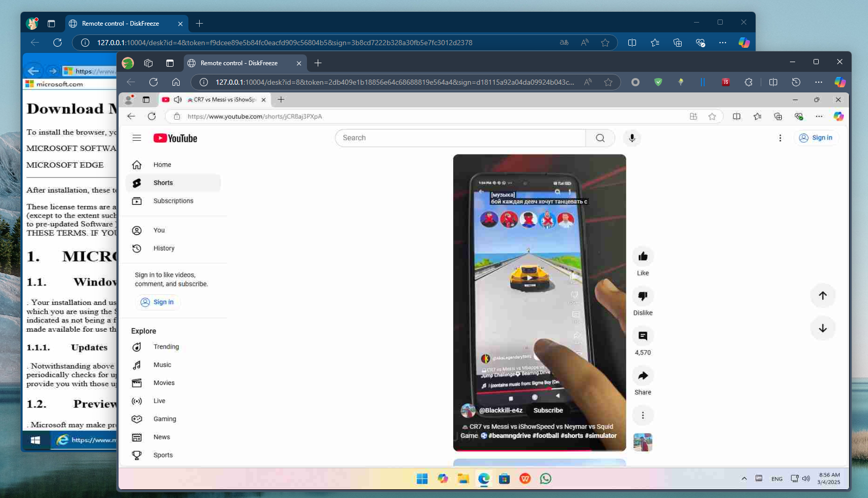Close the CR7 vs Messi YouTube tab
The image size is (868, 498).
264,100
